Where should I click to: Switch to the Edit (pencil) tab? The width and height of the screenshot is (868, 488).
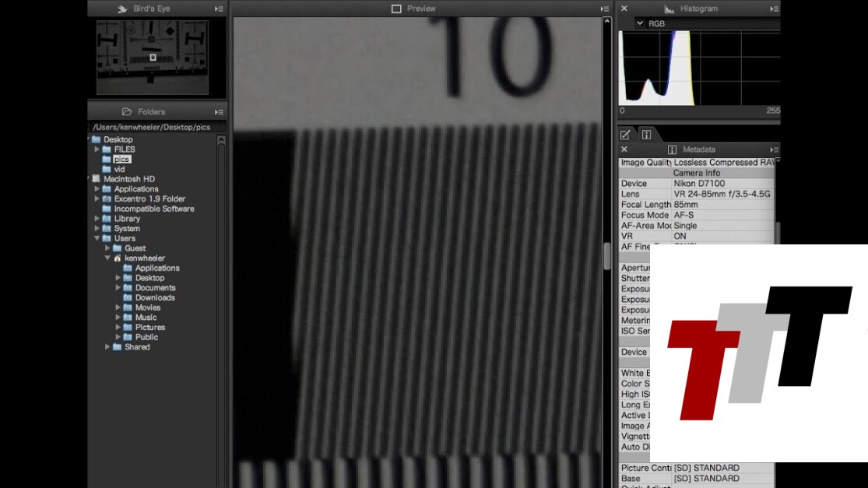(625, 135)
